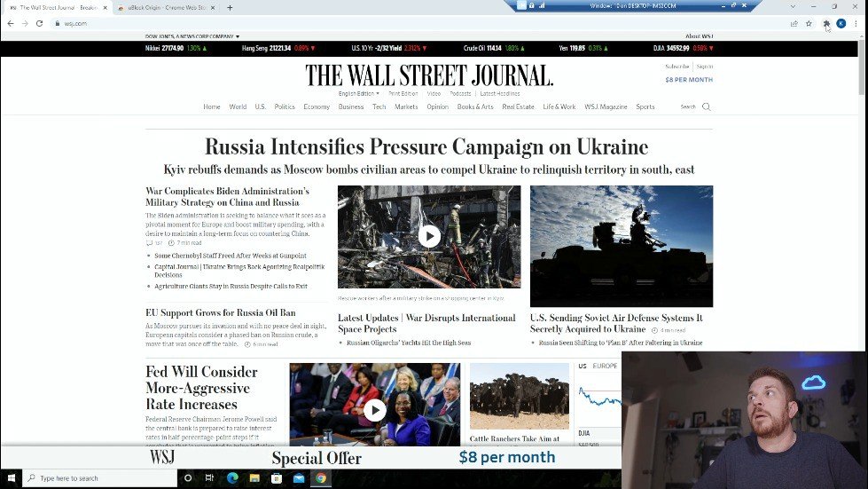This screenshot has width=868, height=489.
Task: Bookmark this page with star icon
Action: [809, 23]
